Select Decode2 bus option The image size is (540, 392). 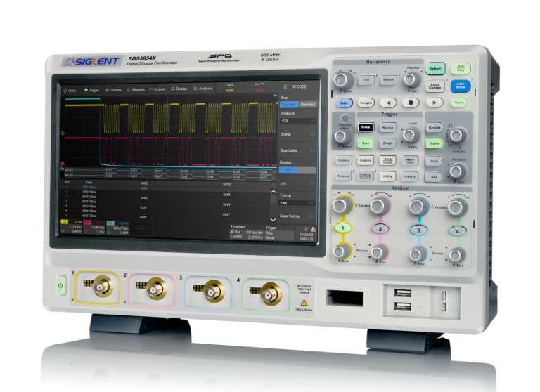(x=308, y=105)
